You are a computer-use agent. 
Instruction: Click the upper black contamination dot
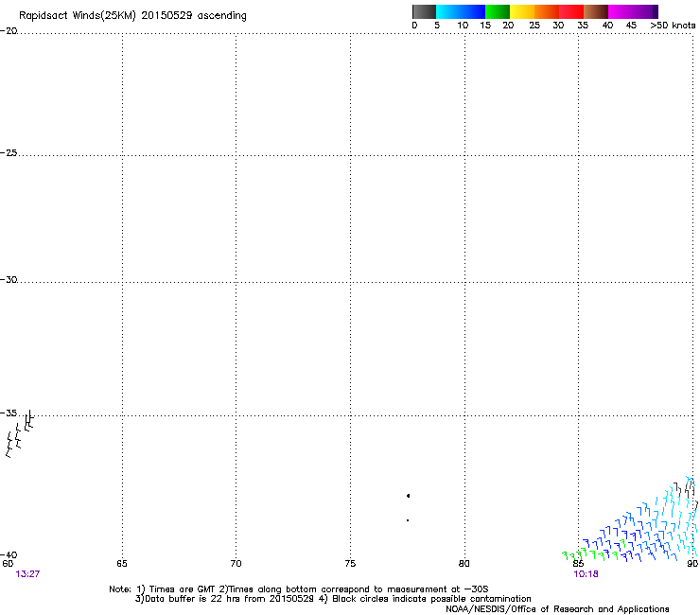click(x=408, y=496)
